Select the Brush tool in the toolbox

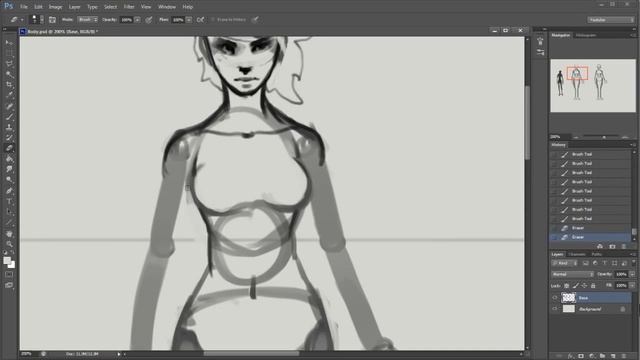click(x=9, y=117)
